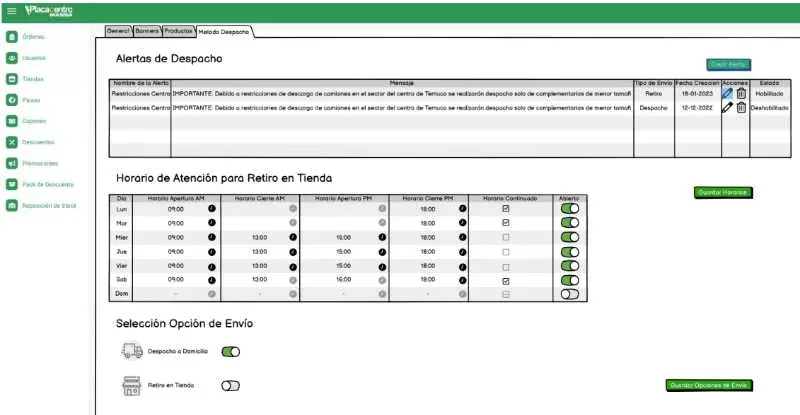This screenshot has width=800, height=415.
Task: Delete the Retiro alert with trash icon
Action: (741, 93)
